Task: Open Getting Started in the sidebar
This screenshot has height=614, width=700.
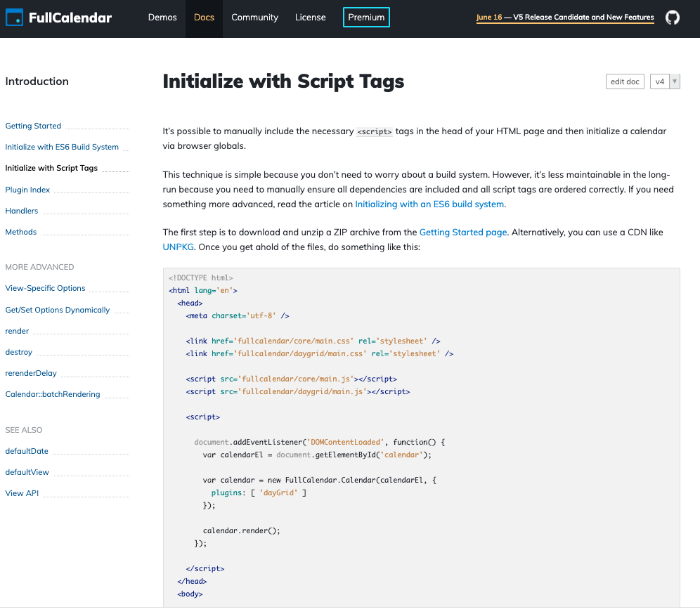Action: pos(33,126)
